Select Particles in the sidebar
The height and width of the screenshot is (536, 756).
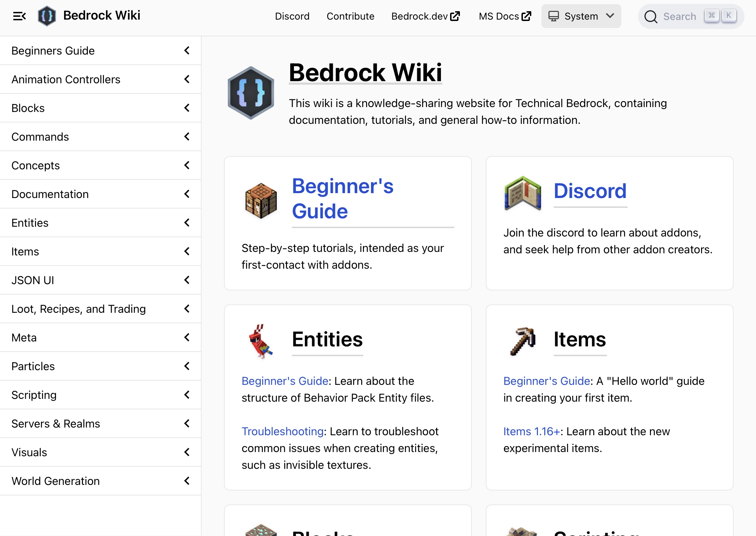click(100, 366)
